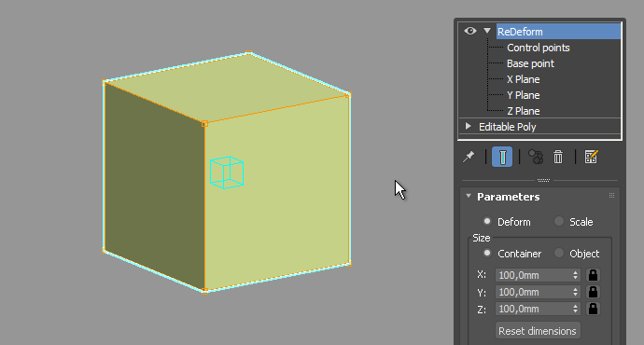Click Make unique icon
This screenshot has width=644, height=345.
[x=535, y=157]
